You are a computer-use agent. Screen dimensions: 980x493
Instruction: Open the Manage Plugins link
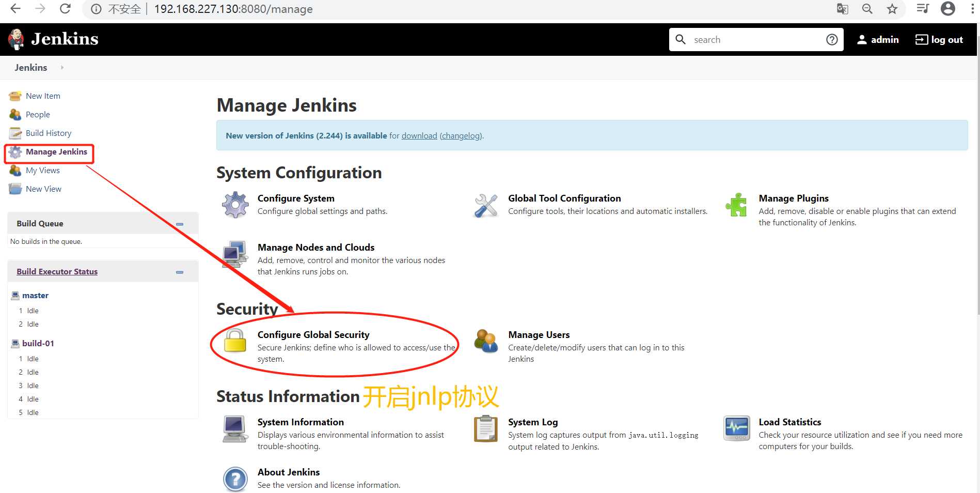click(794, 198)
